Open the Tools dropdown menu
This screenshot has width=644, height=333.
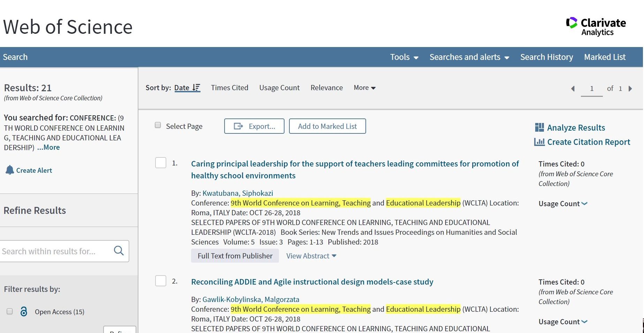(x=404, y=57)
